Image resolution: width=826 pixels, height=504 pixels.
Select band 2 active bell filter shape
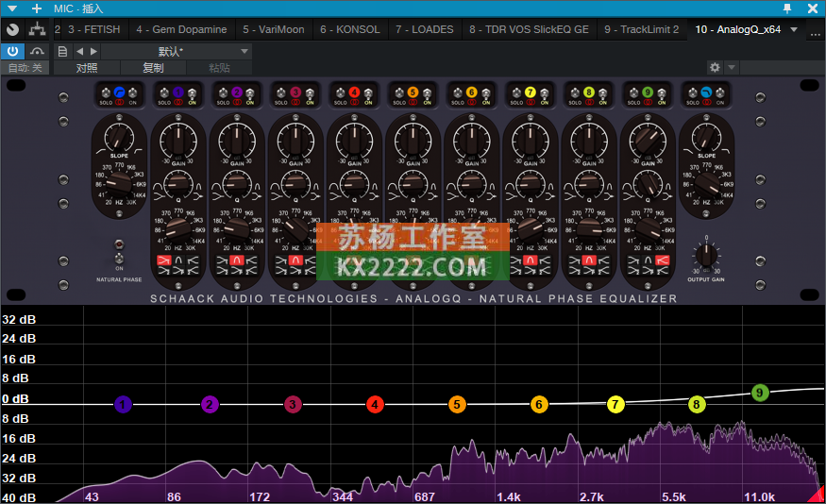point(237,260)
